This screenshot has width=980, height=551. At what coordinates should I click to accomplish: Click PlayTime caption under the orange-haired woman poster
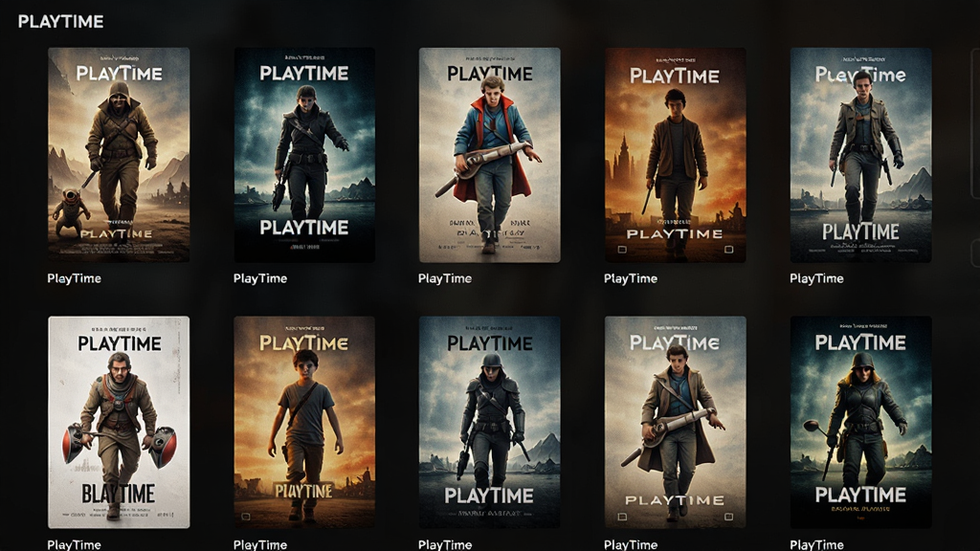pos(816,544)
